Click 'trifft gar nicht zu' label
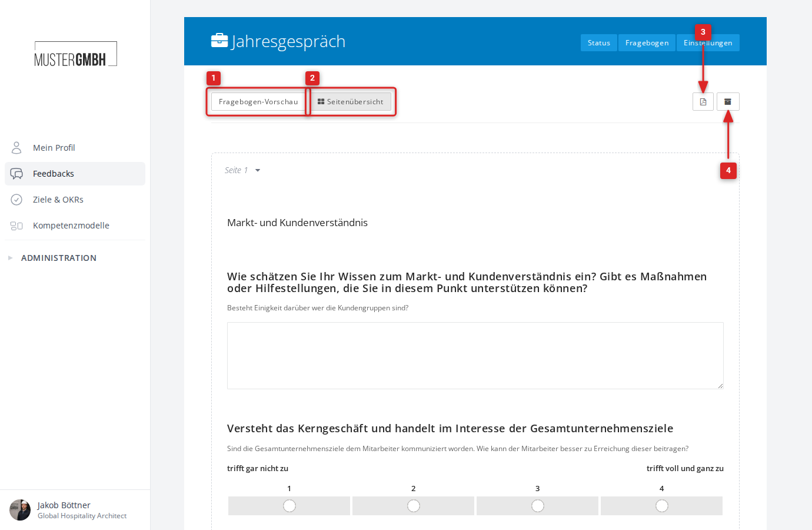The width and height of the screenshot is (812, 530). (258, 469)
